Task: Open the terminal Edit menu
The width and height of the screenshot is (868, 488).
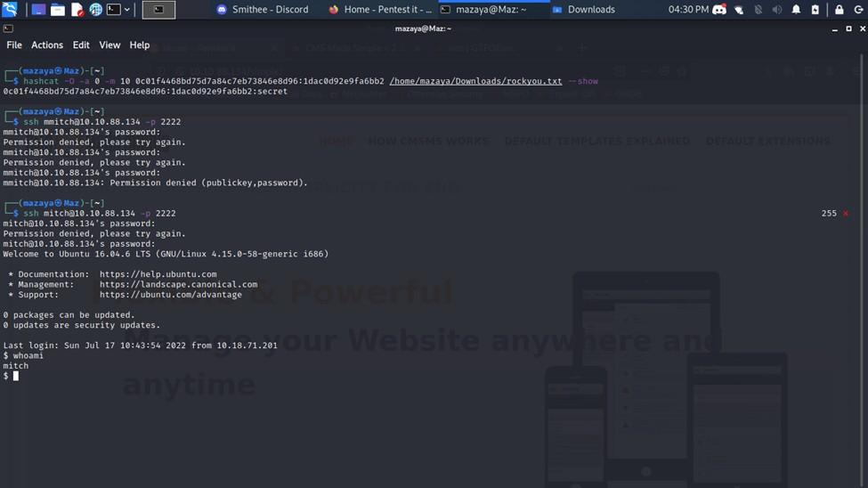Action: click(x=81, y=45)
